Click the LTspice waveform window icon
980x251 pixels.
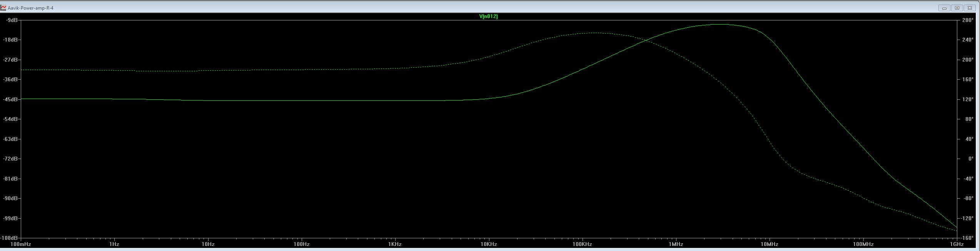click(x=3, y=8)
